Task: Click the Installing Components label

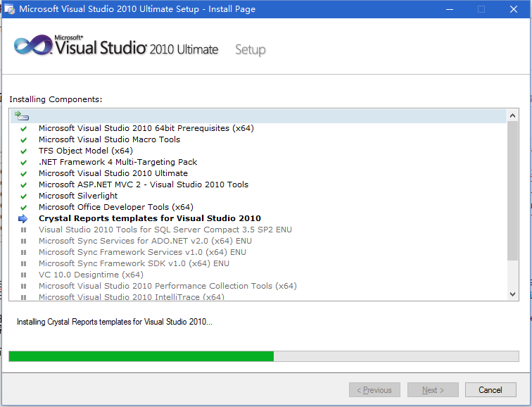Action: point(56,99)
